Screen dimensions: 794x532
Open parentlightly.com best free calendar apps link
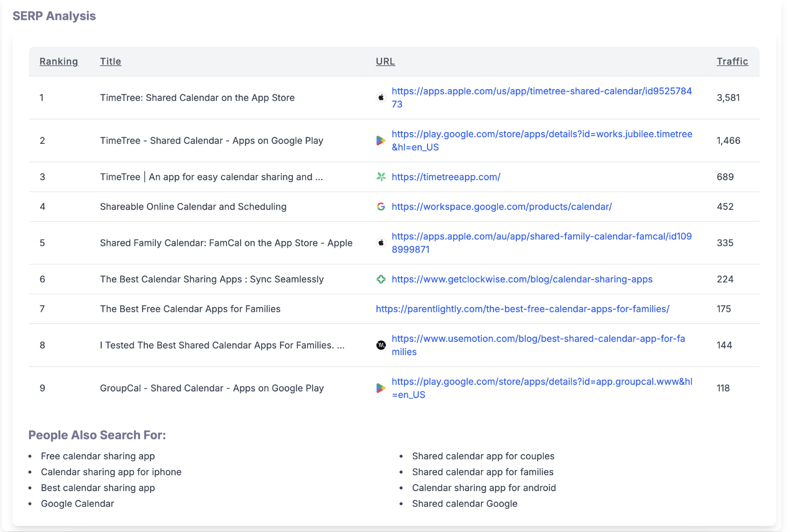pyautogui.click(x=522, y=309)
